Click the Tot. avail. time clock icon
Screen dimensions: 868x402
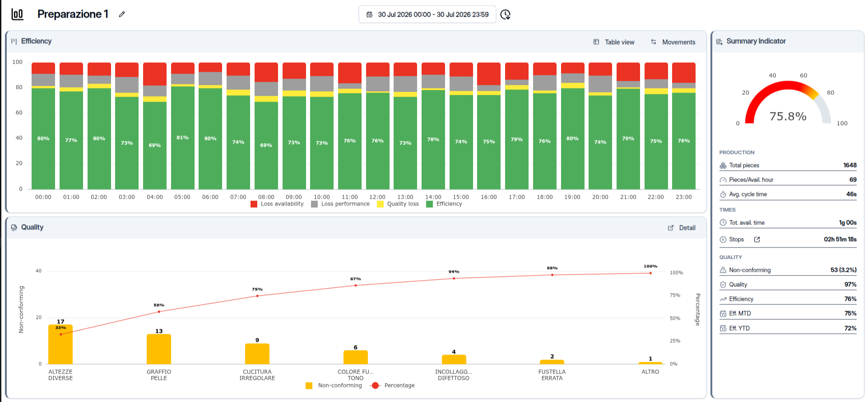click(723, 223)
